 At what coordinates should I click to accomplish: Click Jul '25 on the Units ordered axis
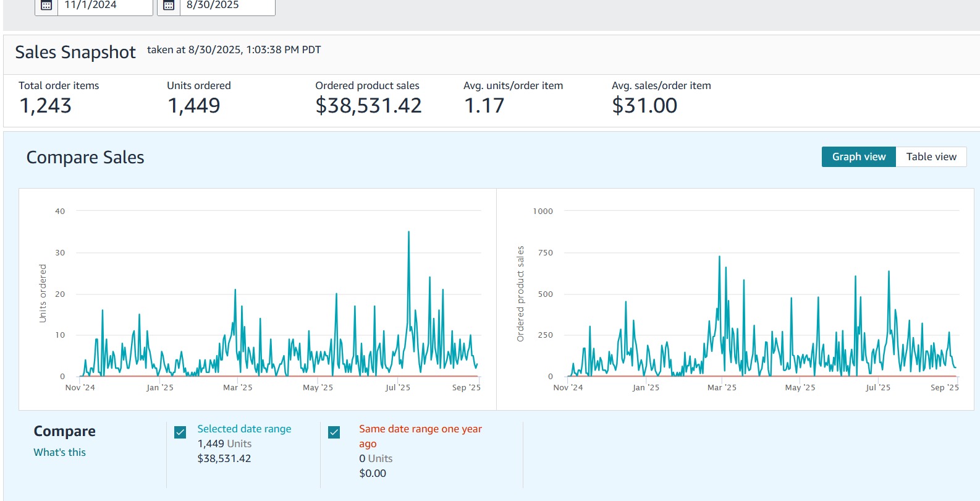coord(397,387)
